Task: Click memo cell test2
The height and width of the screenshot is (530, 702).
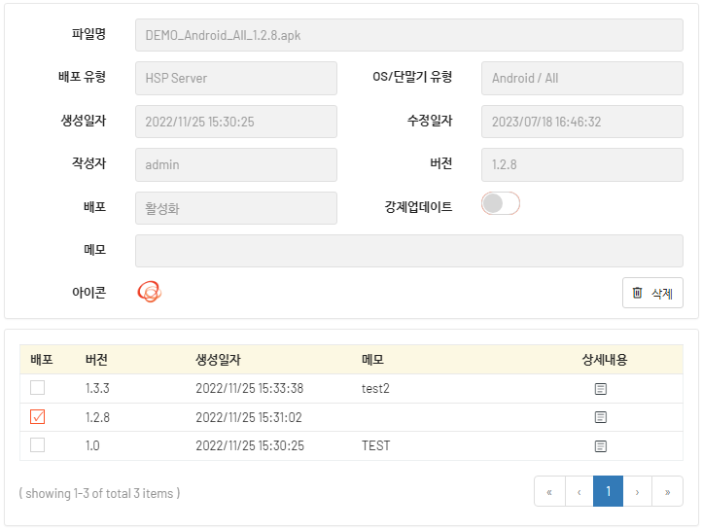Action: click(x=375, y=388)
